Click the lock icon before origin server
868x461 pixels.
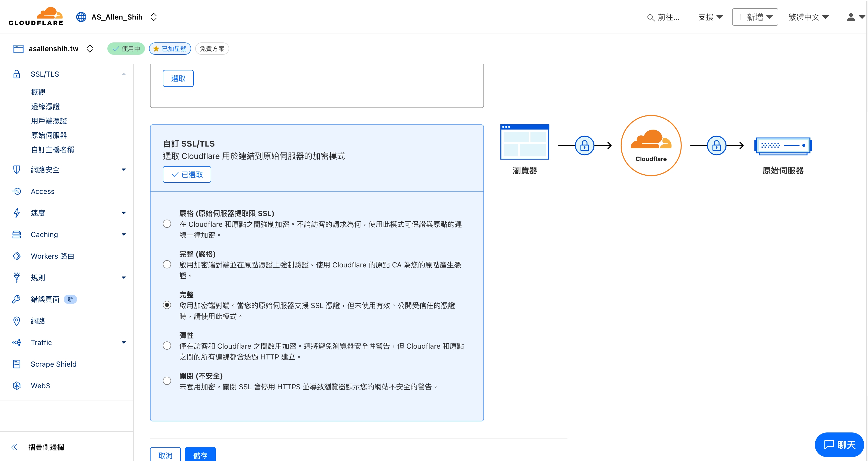(716, 145)
